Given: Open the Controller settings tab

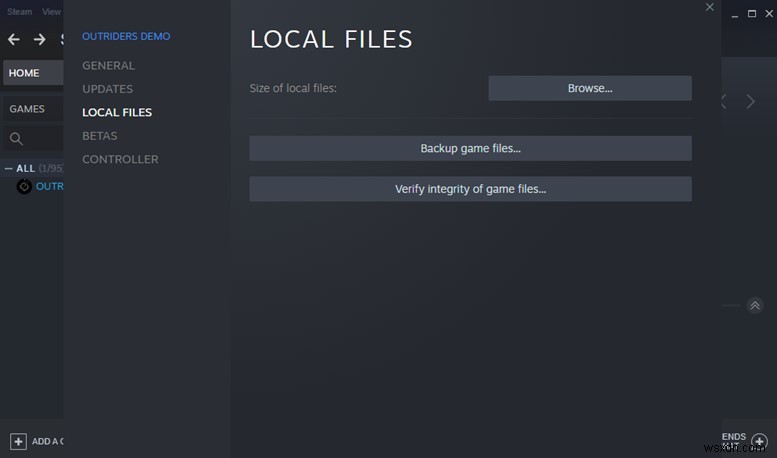Looking at the screenshot, I should coord(120,159).
